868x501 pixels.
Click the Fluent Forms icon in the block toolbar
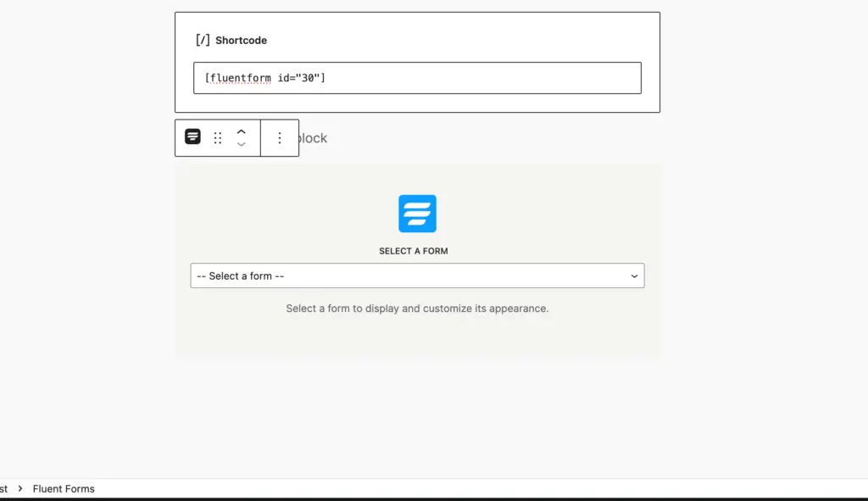pyautogui.click(x=192, y=137)
